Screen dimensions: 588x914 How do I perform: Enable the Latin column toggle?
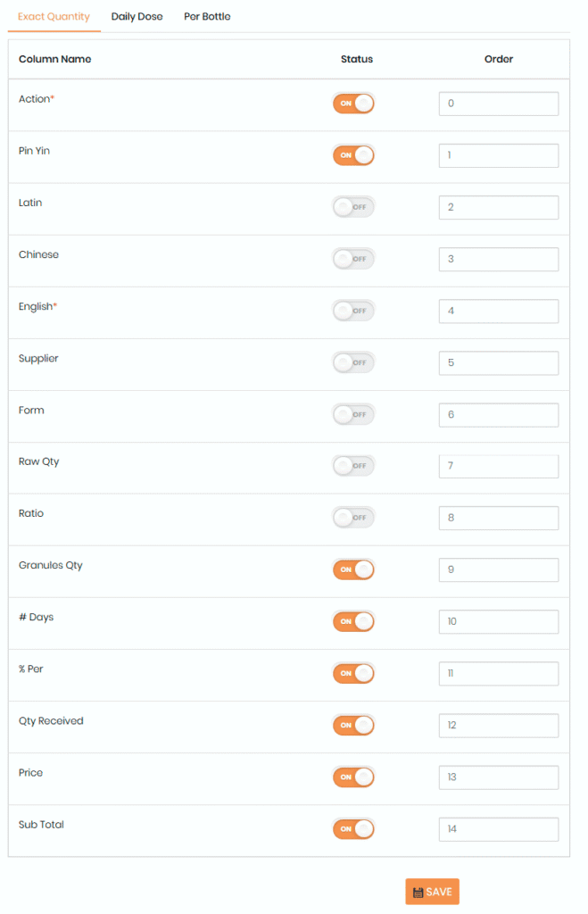(353, 207)
